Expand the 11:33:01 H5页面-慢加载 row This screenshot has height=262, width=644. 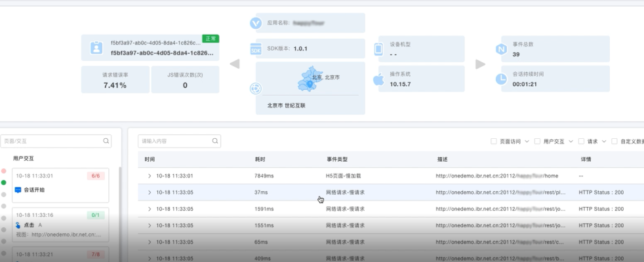(150, 176)
